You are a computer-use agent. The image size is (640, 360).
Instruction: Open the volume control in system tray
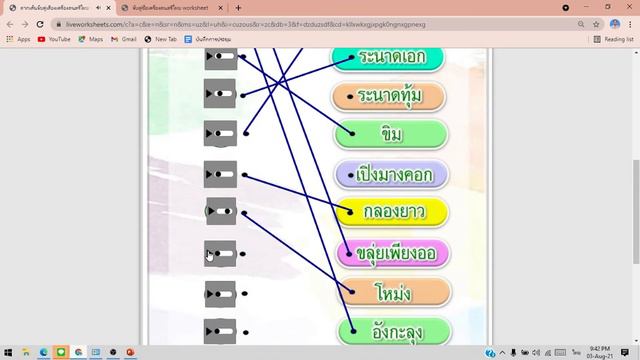[536, 353]
